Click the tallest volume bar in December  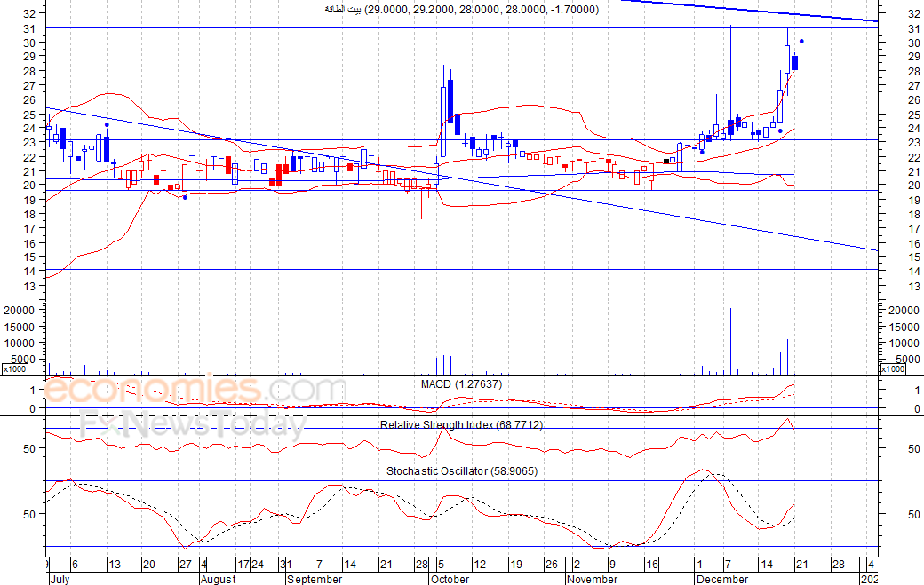[x=730, y=341]
